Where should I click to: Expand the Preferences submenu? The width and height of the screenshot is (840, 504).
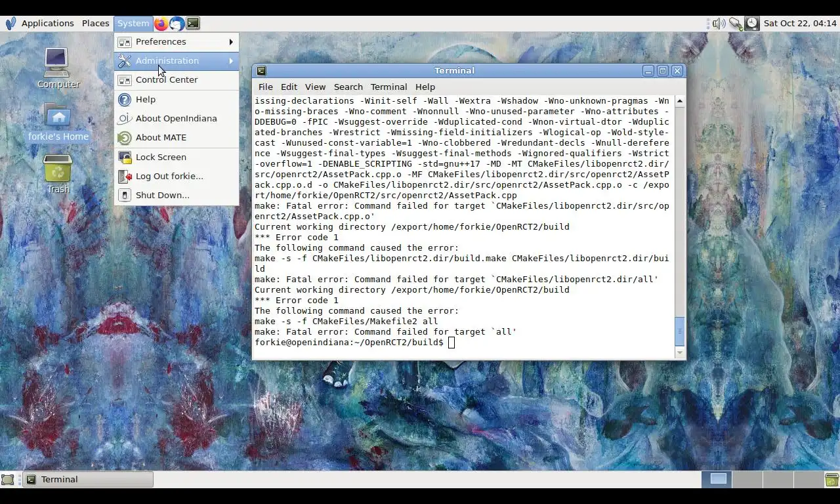176,42
